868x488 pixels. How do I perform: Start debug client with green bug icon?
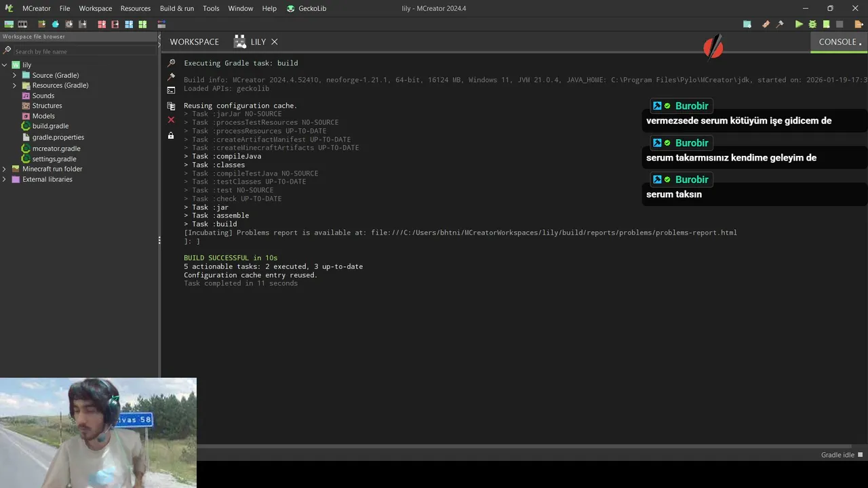click(x=812, y=24)
